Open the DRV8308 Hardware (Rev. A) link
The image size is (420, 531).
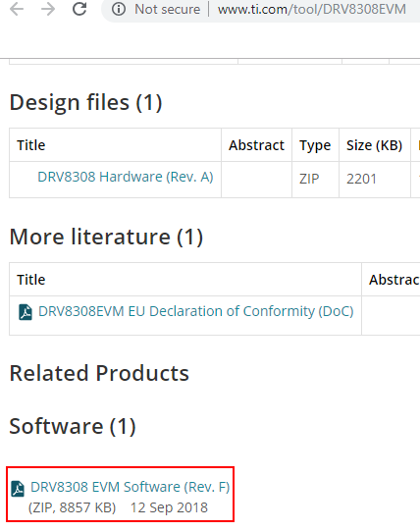[x=126, y=177]
